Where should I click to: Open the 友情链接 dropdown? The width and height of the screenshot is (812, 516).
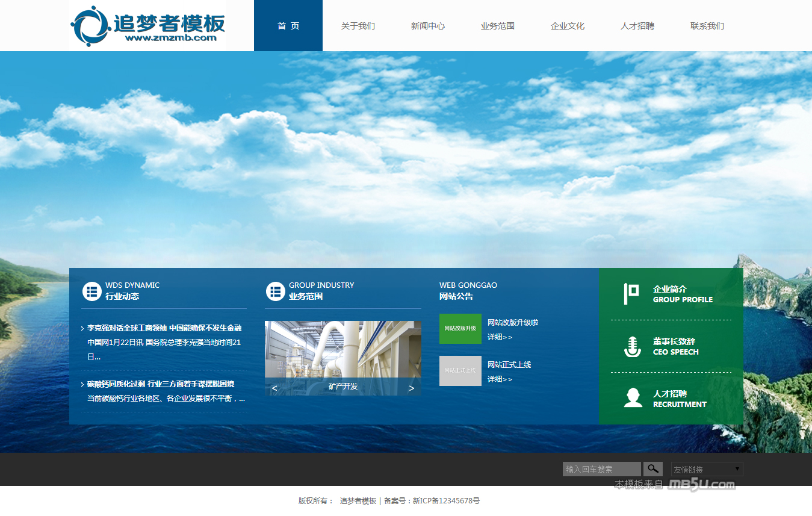tap(707, 469)
